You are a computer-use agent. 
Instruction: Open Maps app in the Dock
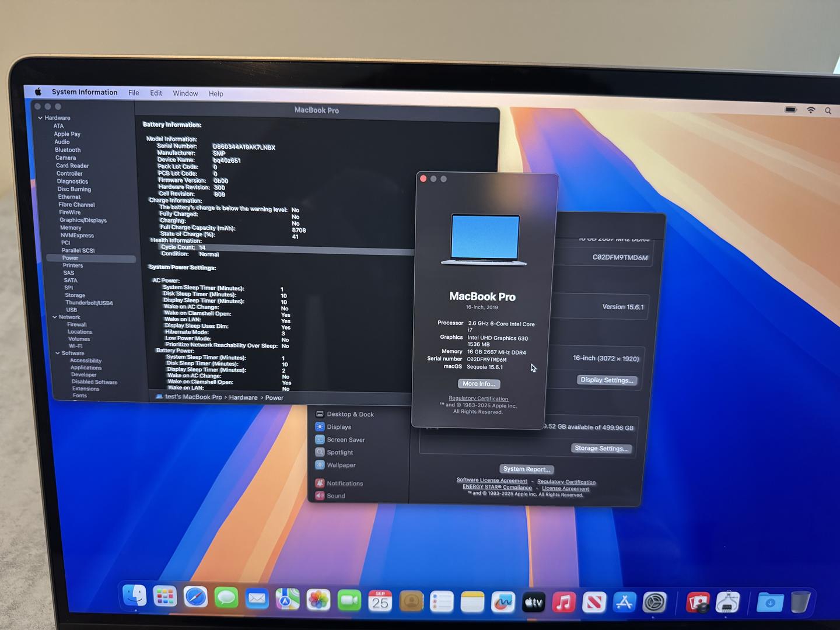click(x=287, y=598)
